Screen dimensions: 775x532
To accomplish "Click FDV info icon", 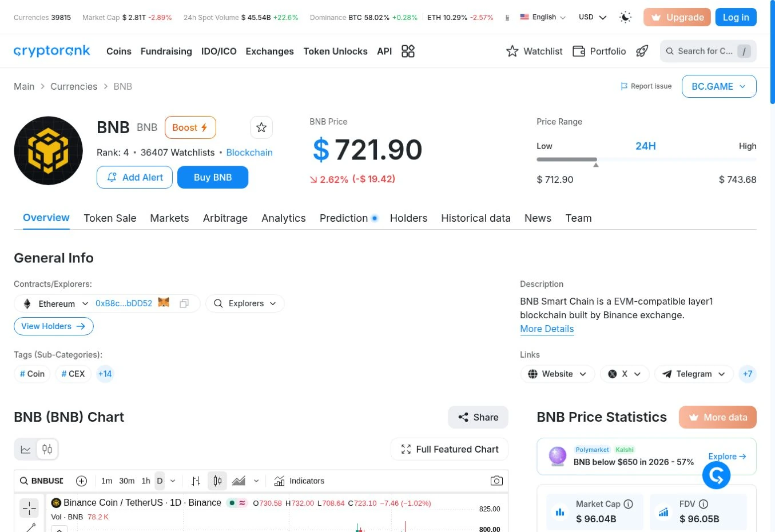I will tap(704, 504).
